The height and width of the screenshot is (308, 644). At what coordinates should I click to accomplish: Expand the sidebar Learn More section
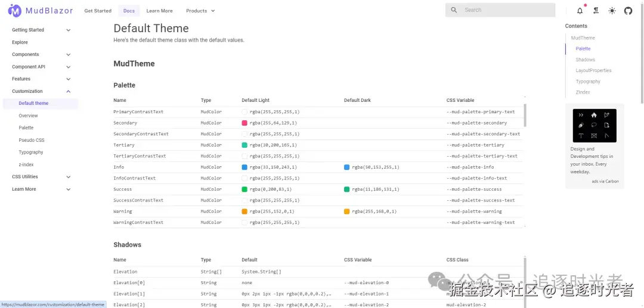pyautogui.click(x=41, y=189)
